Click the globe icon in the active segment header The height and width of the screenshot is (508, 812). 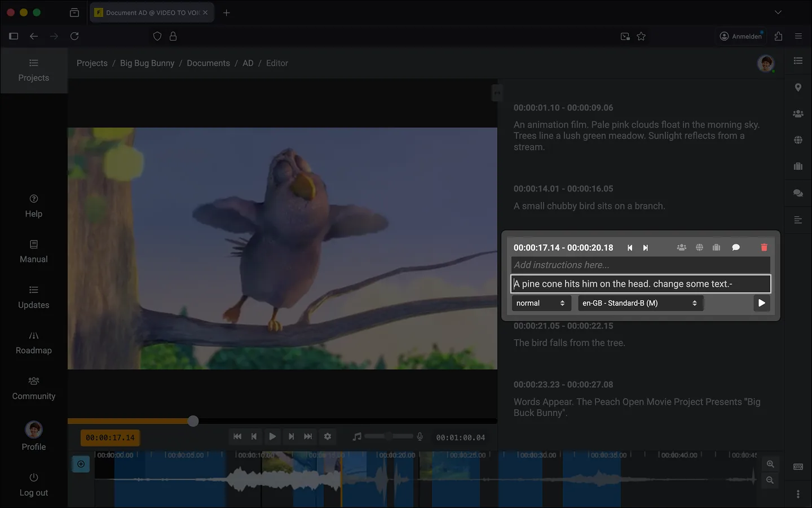[699, 247]
